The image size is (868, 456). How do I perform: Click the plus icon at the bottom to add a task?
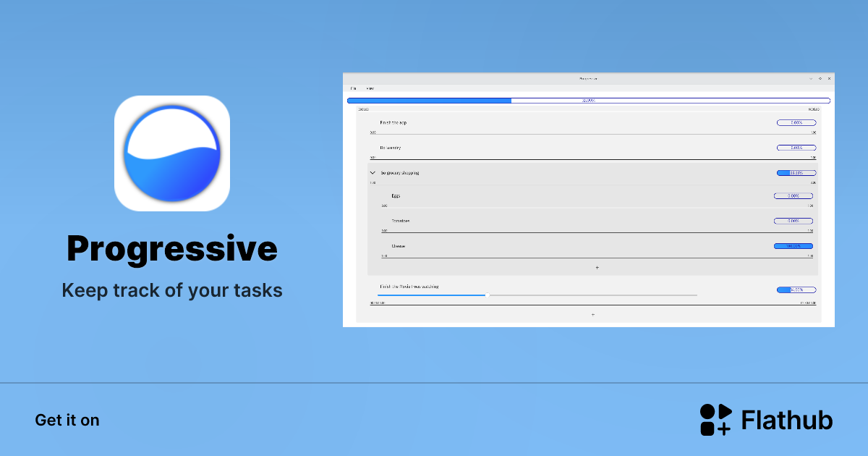592,314
